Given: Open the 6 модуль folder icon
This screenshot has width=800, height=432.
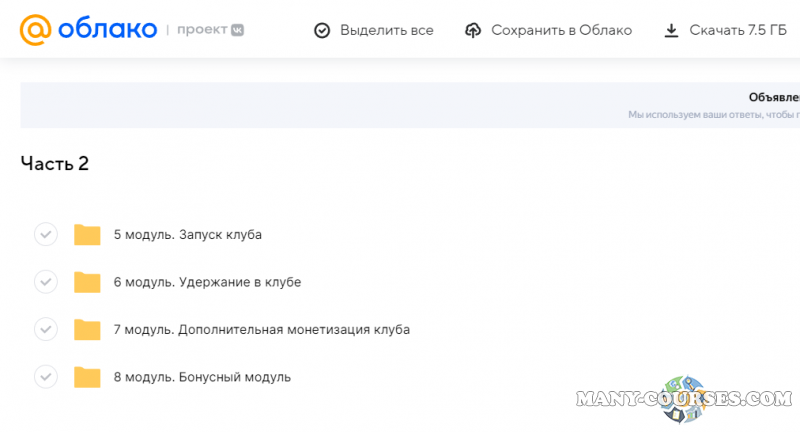Looking at the screenshot, I should 88,282.
